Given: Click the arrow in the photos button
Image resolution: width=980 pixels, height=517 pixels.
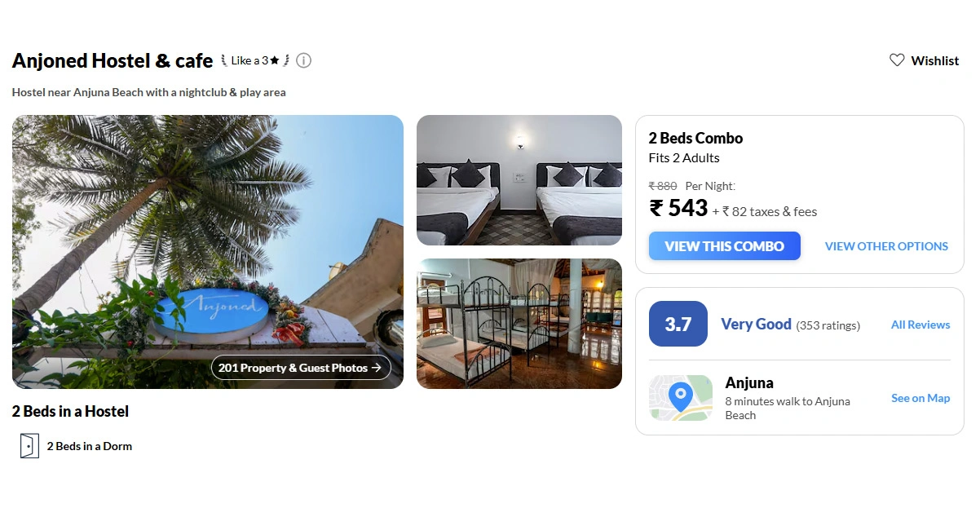Looking at the screenshot, I should click(x=377, y=368).
